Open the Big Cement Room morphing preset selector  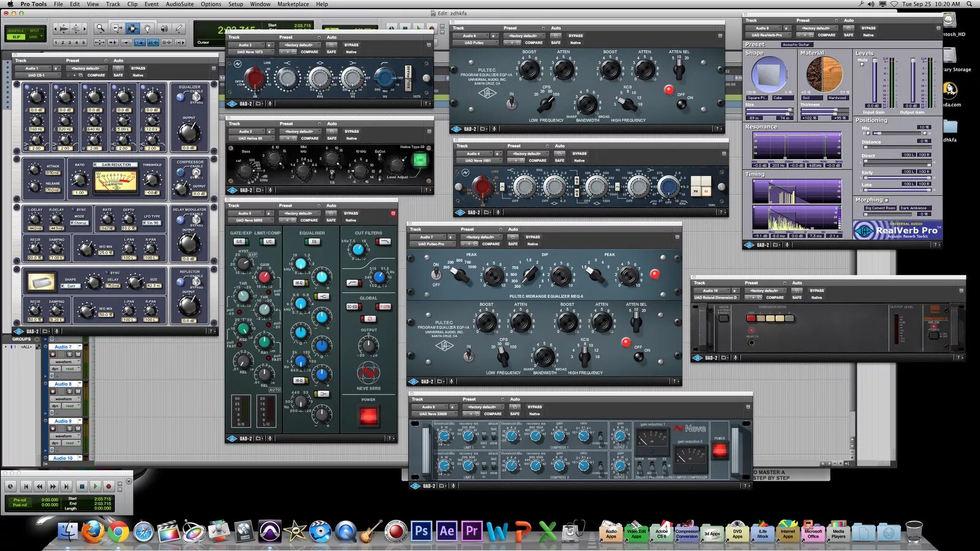coord(880,208)
